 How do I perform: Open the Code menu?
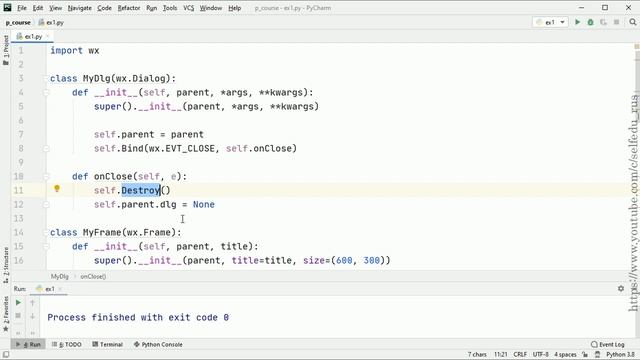[x=104, y=8]
